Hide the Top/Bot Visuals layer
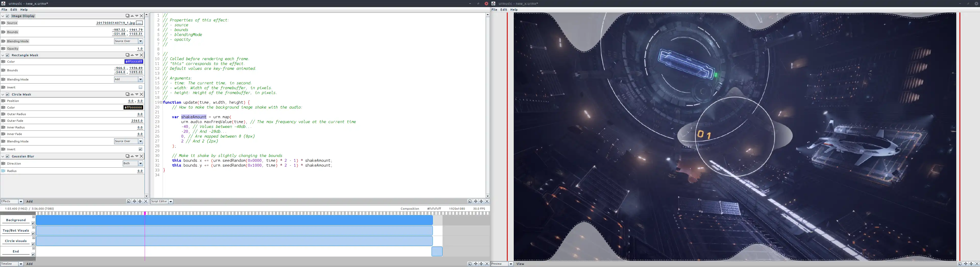The height and width of the screenshot is (267, 980). point(33,233)
